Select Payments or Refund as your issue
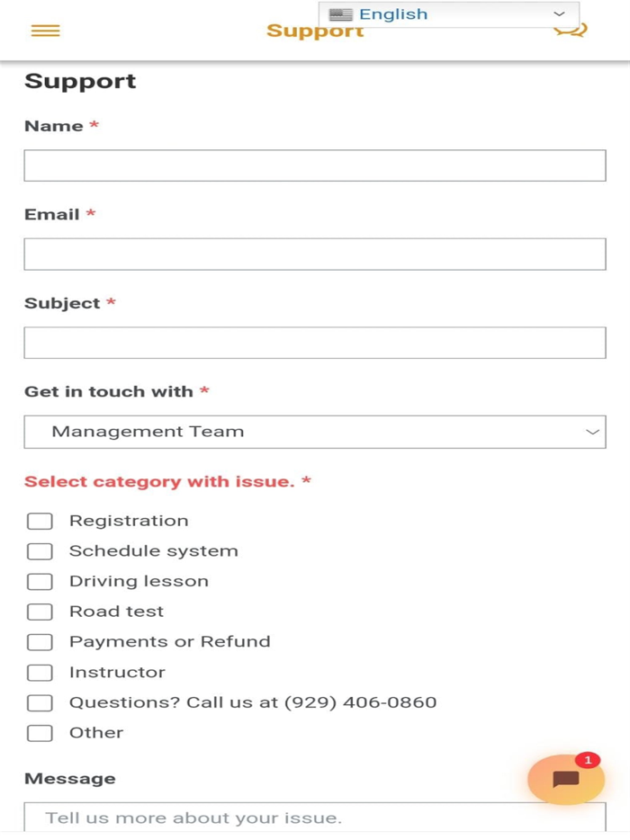630x840 pixels. pos(40,641)
